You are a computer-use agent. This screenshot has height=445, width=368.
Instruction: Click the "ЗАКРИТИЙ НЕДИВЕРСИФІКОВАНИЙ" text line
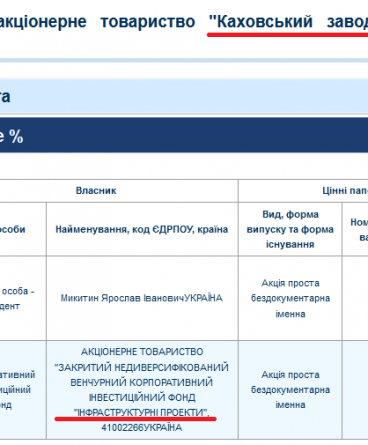coord(142,367)
